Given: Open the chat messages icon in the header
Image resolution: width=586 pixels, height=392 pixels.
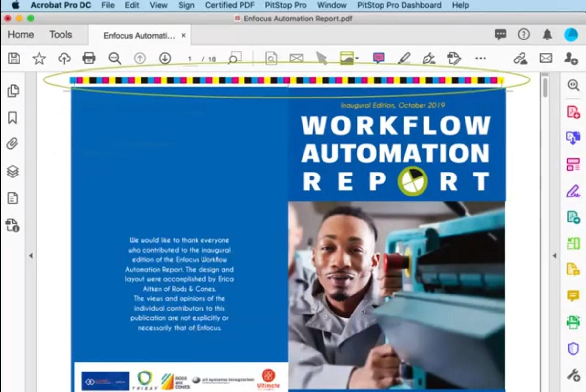Looking at the screenshot, I should click(x=501, y=34).
